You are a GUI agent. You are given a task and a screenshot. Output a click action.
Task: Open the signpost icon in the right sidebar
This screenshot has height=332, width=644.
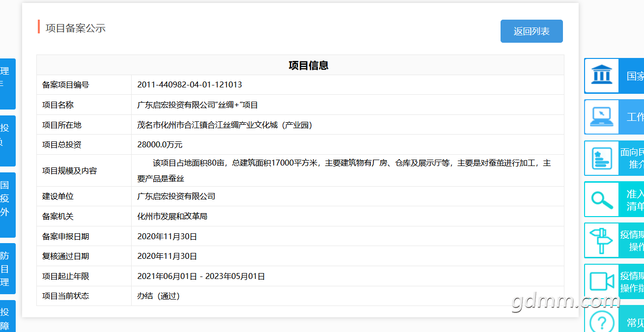601,241
